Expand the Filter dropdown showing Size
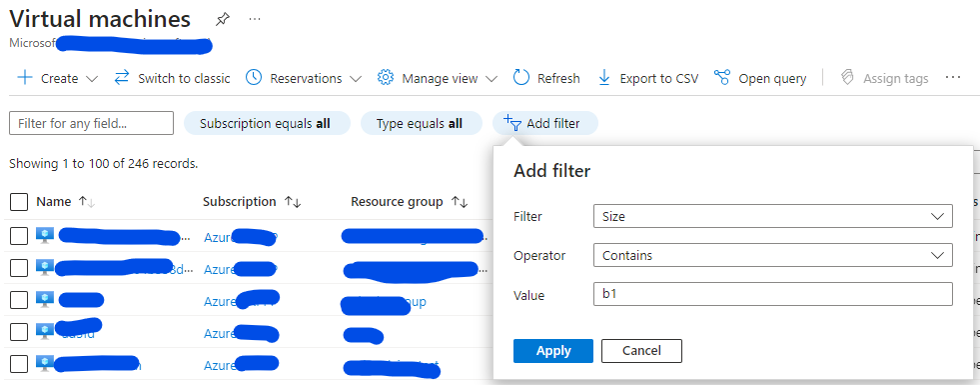 [x=772, y=217]
